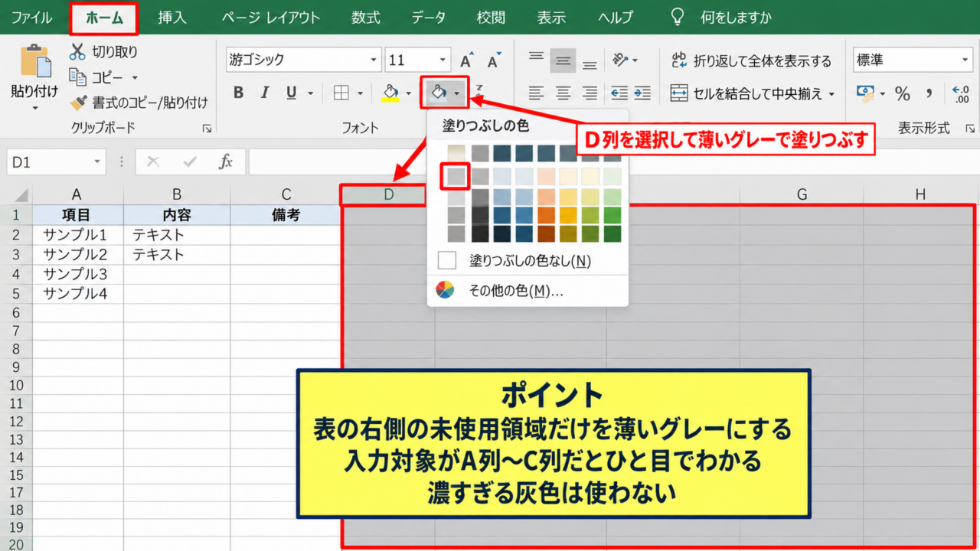Pick the red-boxed light gray swatch
Screen dimensions: 980x551
pos(456,177)
